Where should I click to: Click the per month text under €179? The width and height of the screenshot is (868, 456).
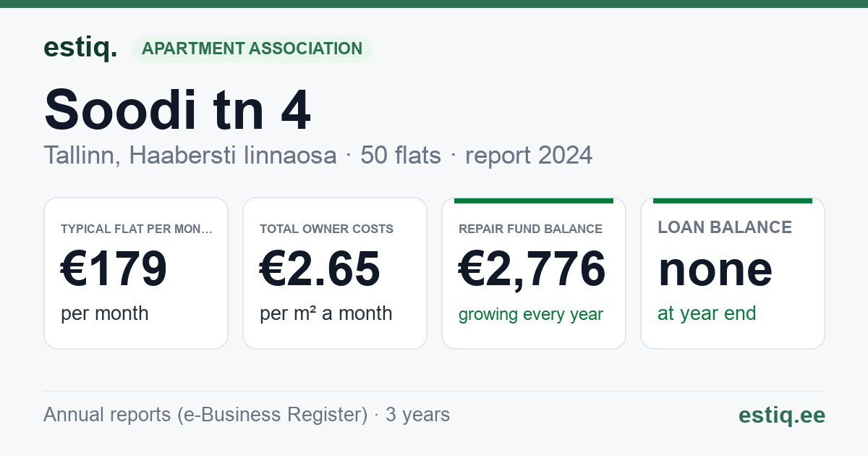coord(105,314)
